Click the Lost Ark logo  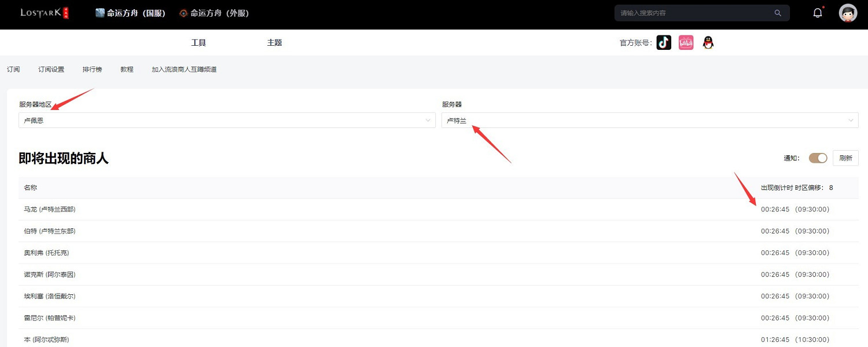(x=45, y=13)
